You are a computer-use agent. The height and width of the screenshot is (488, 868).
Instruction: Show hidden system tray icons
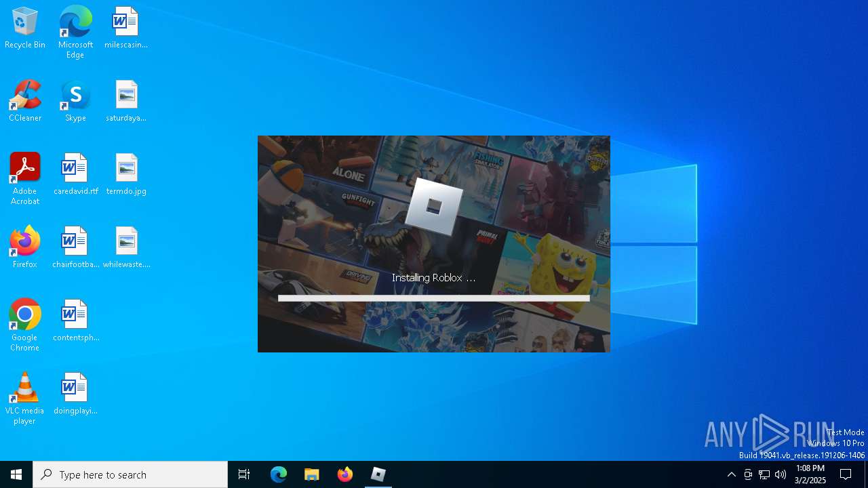click(x=732, y=474)
